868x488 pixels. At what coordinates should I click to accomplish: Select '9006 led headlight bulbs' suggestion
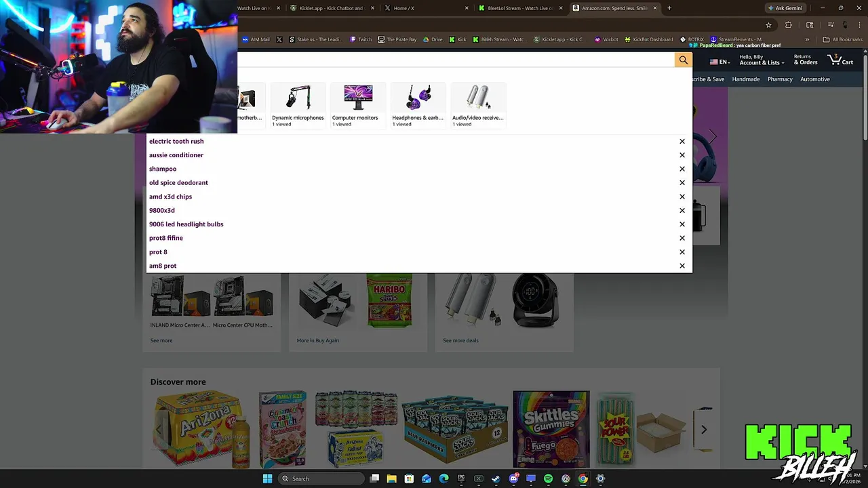tap(186, 224)
